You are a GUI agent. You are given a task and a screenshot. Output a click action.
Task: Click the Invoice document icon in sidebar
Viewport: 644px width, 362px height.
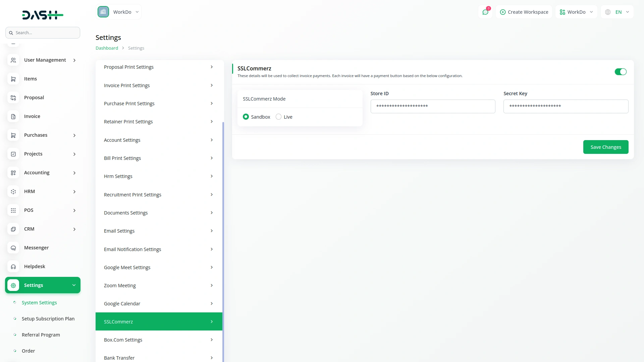click(x=13, y=116)
